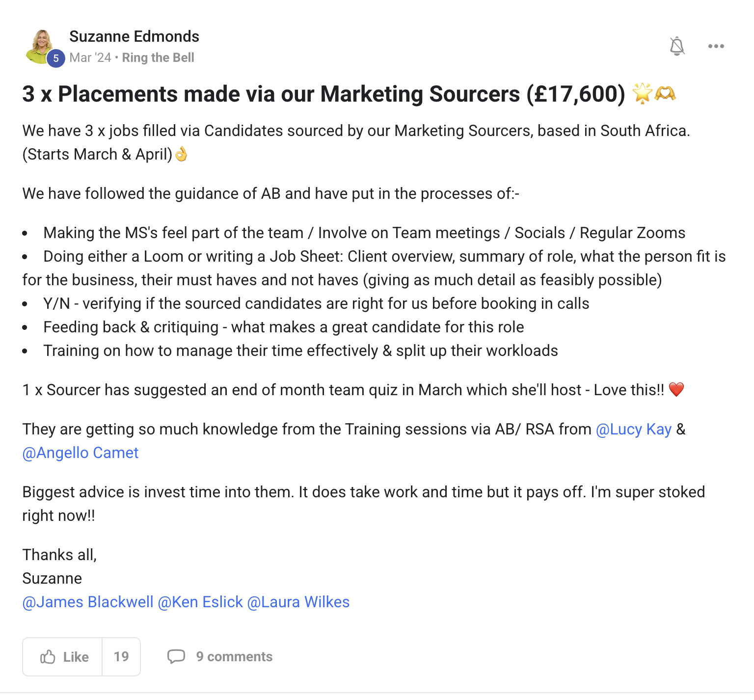The width and height of the screenshot is (754, 700).
Task: Click the OK-hand emoji after April
Action: (180, 154)
